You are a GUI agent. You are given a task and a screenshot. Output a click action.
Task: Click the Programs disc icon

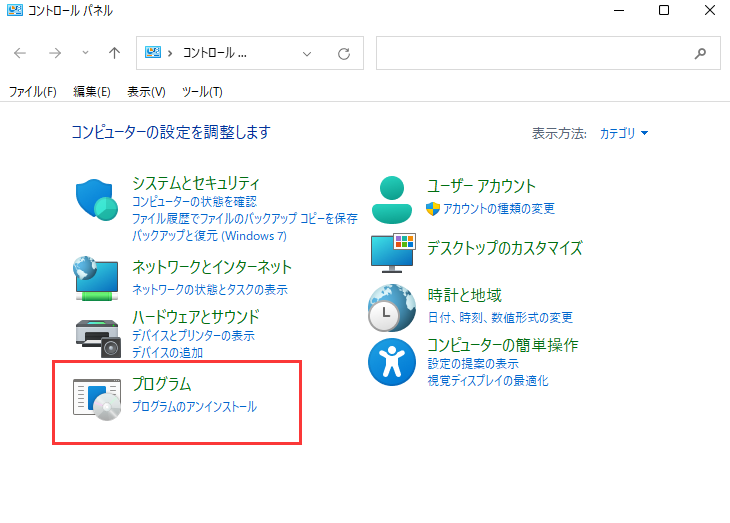(98, 397)
